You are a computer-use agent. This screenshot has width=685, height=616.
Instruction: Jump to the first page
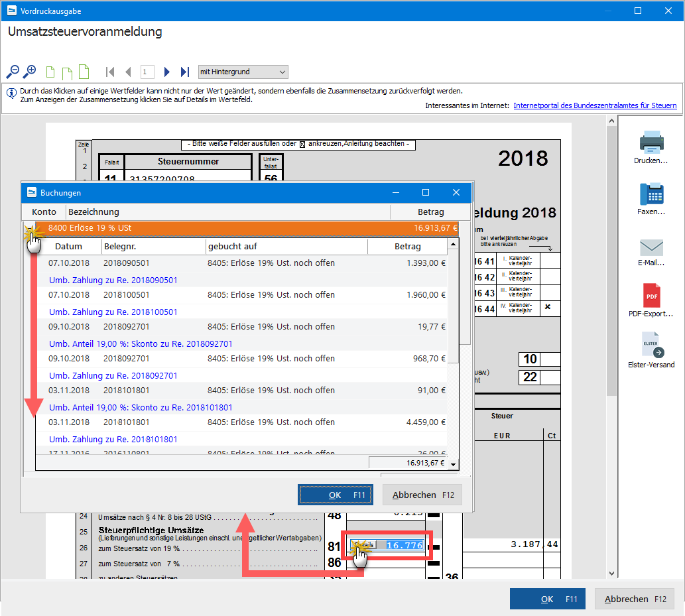pos(110,72)
